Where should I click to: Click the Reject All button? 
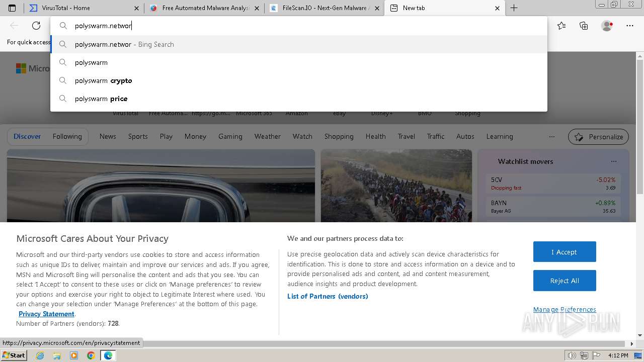[x=565, y=281]
